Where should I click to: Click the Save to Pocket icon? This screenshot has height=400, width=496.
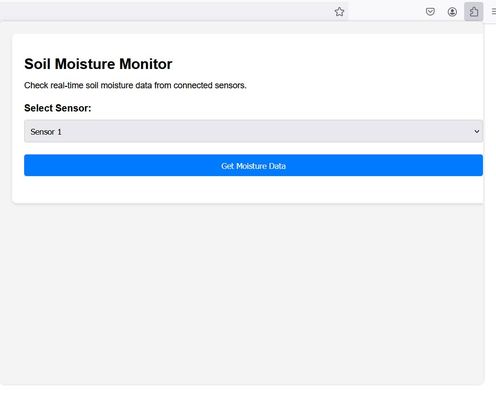[x=430, y=12]
